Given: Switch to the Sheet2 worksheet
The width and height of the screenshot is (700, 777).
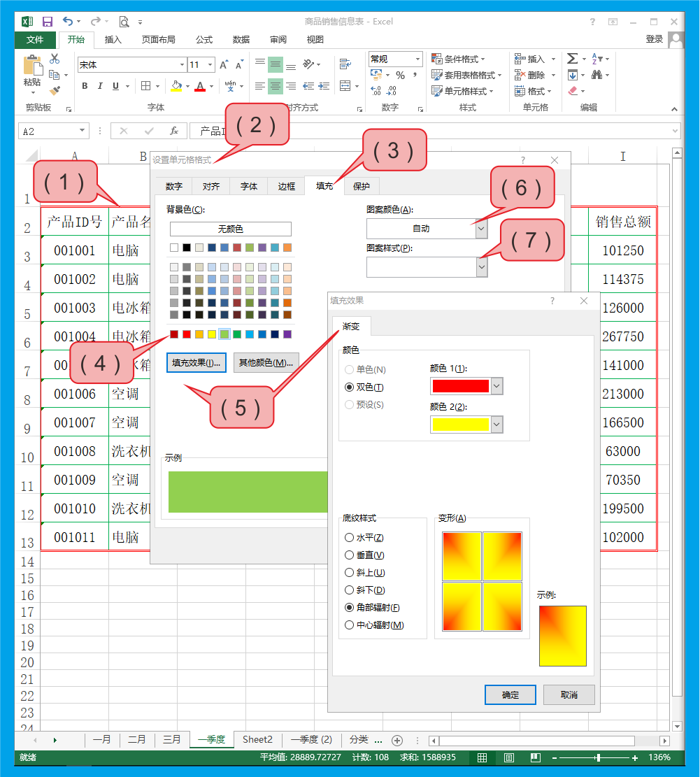Looking at the screenshot, I should point(257,739).
